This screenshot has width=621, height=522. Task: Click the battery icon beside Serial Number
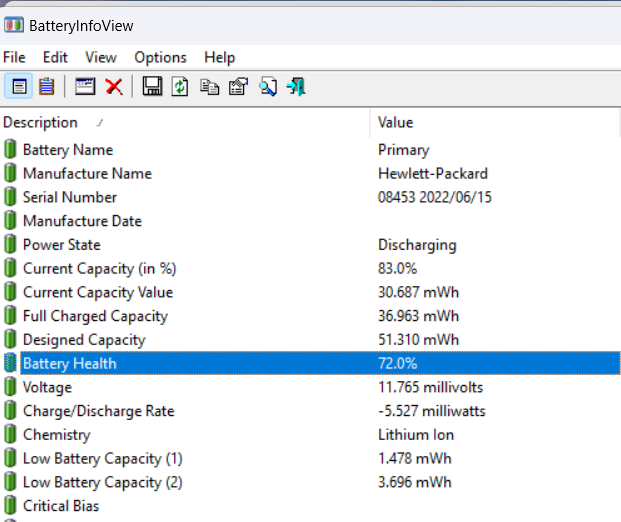coord(10,197)
